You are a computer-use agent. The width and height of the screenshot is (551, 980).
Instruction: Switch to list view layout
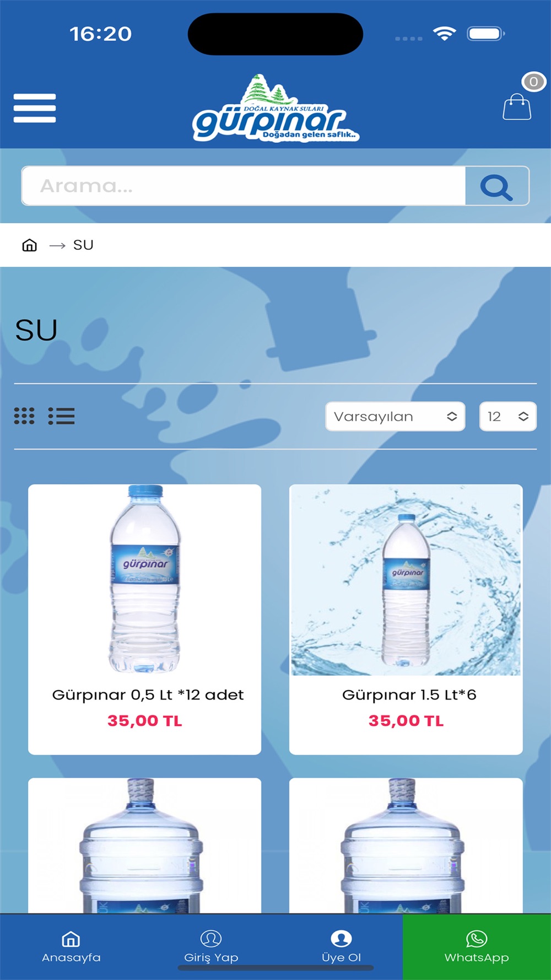click(61, 416)
